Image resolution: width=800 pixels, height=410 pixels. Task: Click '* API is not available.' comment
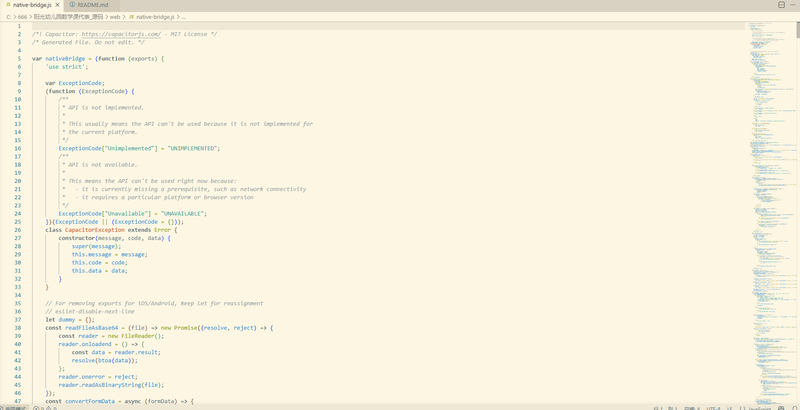click(99, 165)
